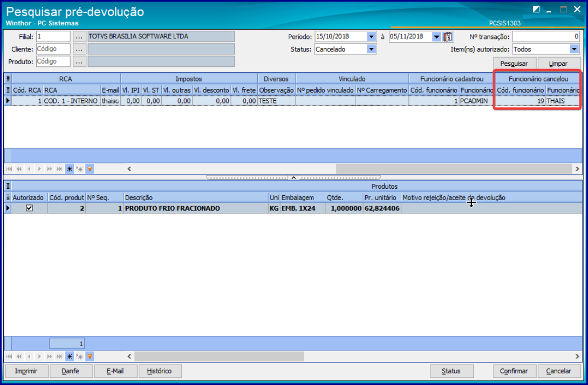Click the orange filter icon in Produtos grid navigator
Screen dimensions: 588x385
click(90, 356)
